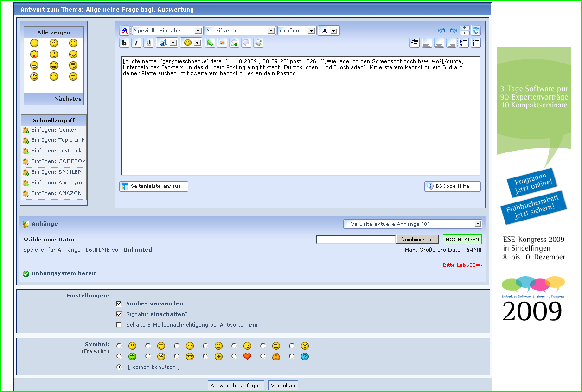Open BBCode Hilfe
Screen dimensions: 582x392
(452, 186)
